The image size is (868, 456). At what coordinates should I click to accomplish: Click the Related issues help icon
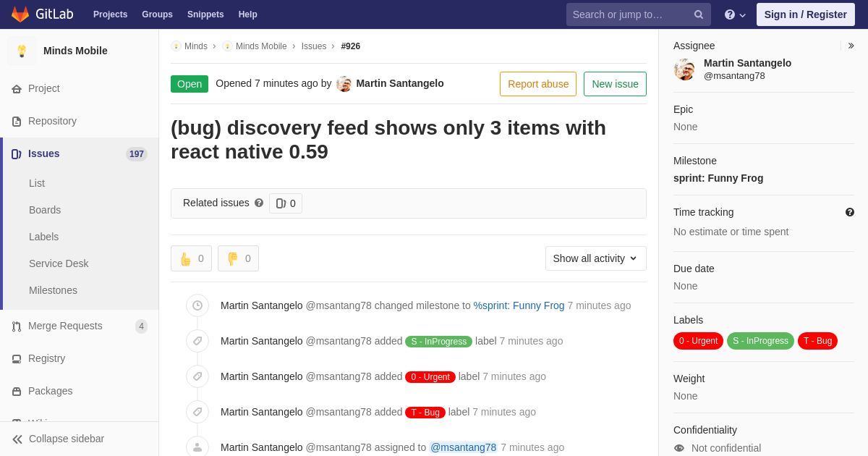coord(259,203)
